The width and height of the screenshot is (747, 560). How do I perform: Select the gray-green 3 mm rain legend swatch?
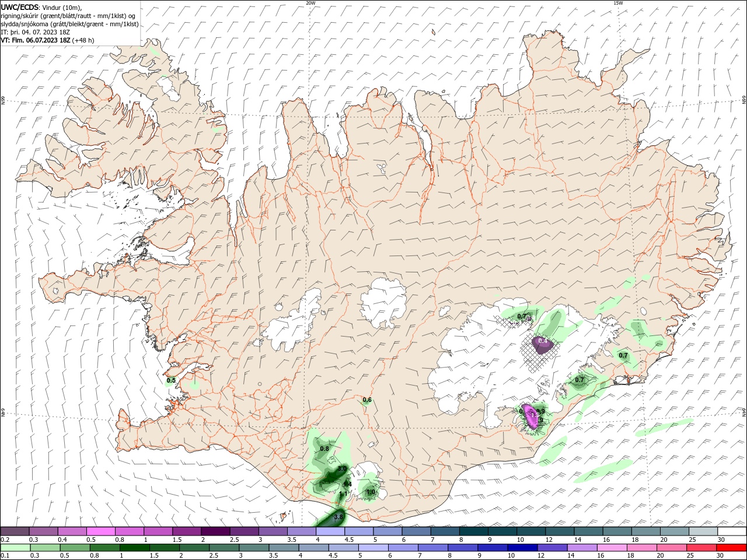(x=253, y=548)
